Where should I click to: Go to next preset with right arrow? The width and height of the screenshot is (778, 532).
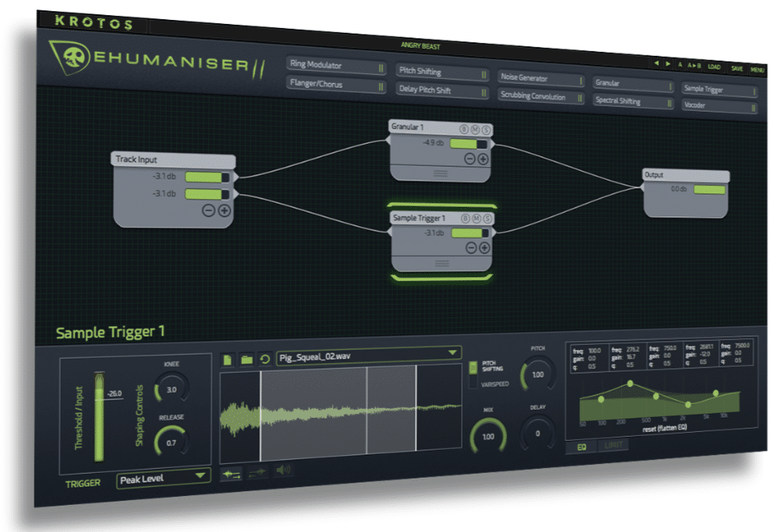668,64
